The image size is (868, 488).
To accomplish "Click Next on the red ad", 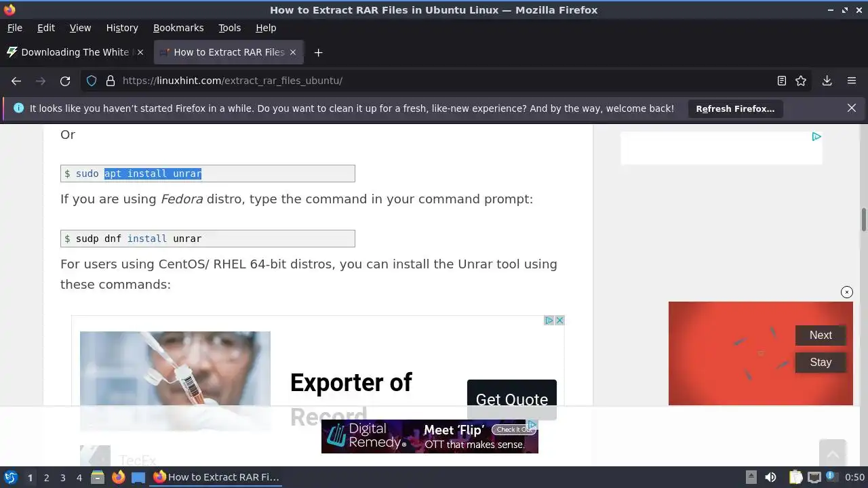I will [x=821, y=335].
